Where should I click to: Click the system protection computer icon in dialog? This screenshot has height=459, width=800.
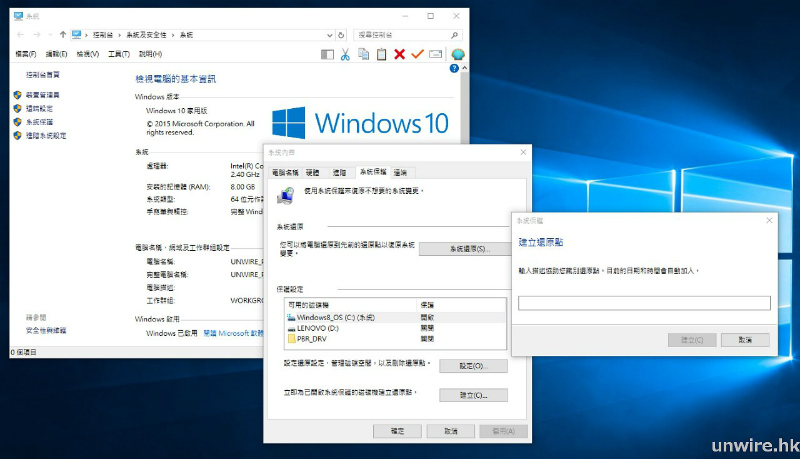click(286, 196)
